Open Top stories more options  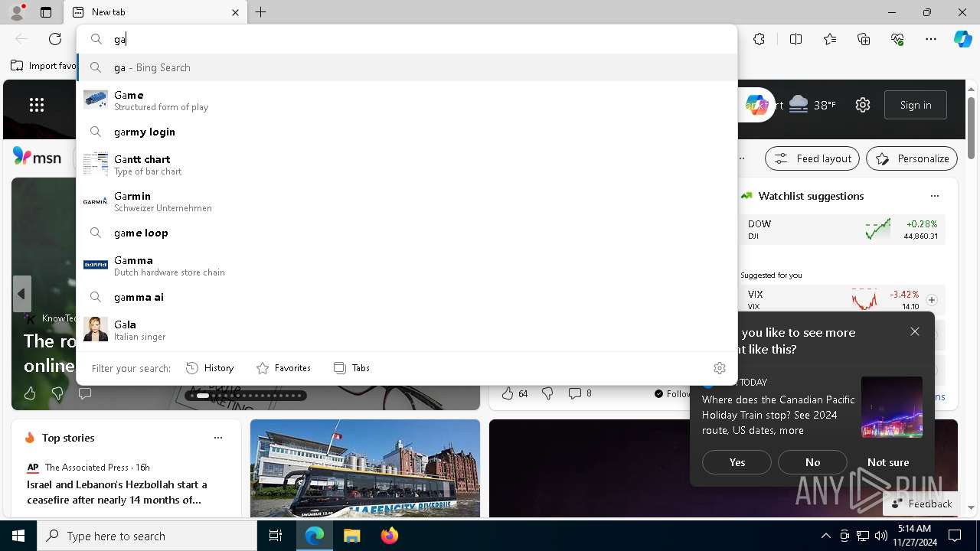coord(218,438)
